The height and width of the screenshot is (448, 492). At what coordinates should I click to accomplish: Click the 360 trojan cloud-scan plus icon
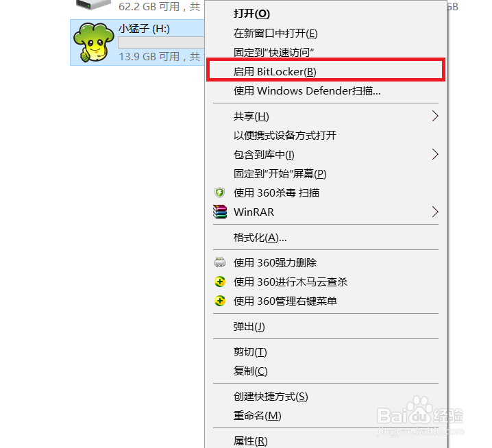pyautogui.click(x=220, y=282)
